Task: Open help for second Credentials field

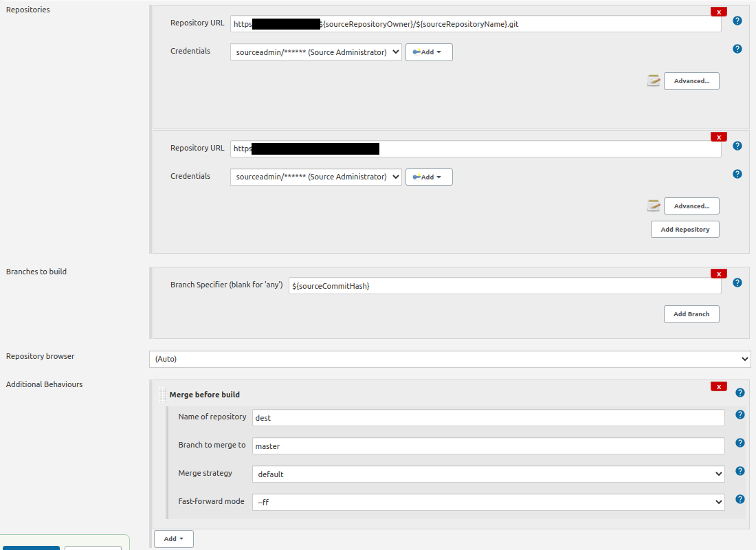Action: [x=737, y=174]
